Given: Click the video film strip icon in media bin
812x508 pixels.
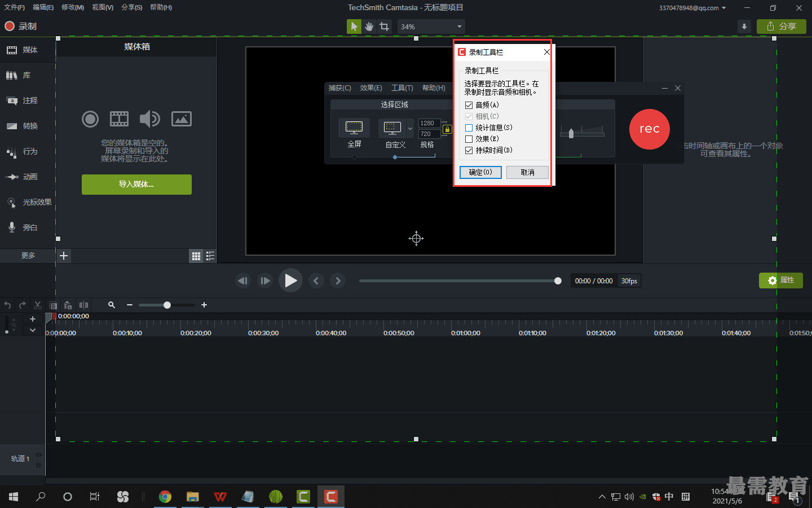Looking at the screenshot, I should (x=119, y=119).
